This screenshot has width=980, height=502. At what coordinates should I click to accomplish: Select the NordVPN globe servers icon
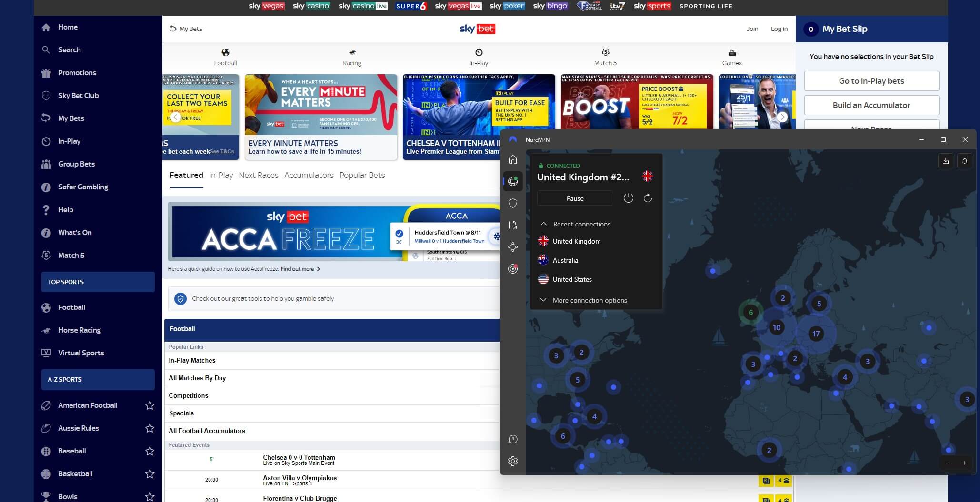click(513, 181)
